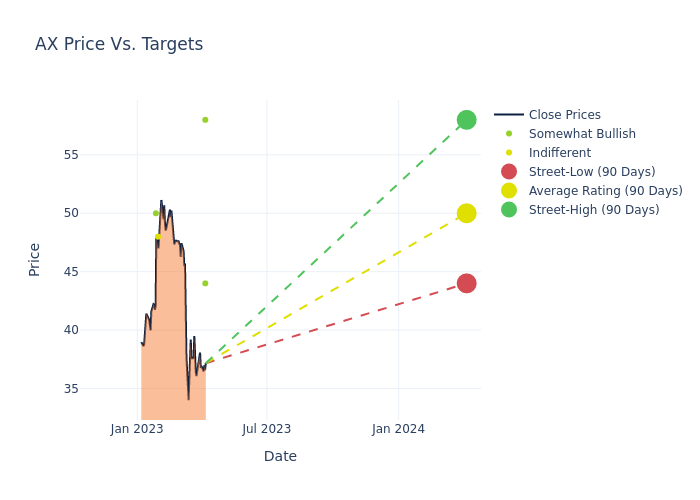Select the small green dot at price 58
Screen dimensions: 700x500
click(x=205, y=120)
